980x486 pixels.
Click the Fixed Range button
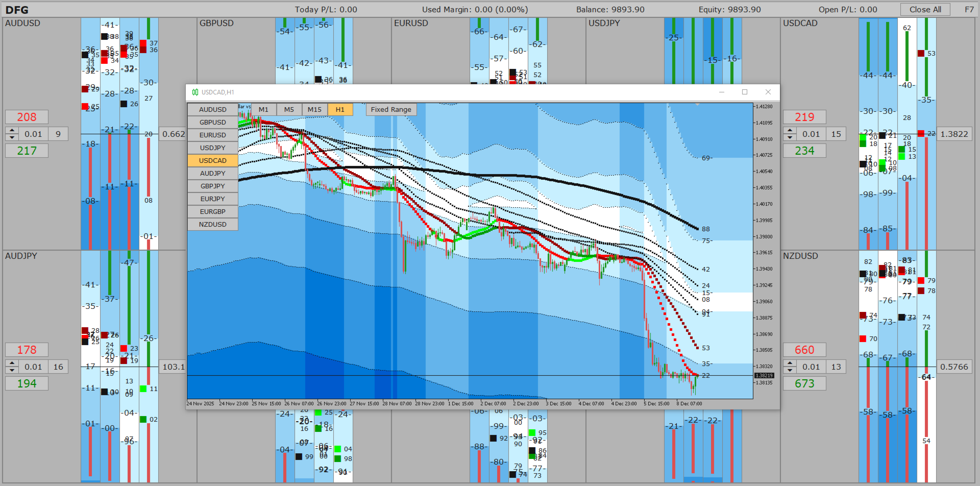[x=391, y=109]
